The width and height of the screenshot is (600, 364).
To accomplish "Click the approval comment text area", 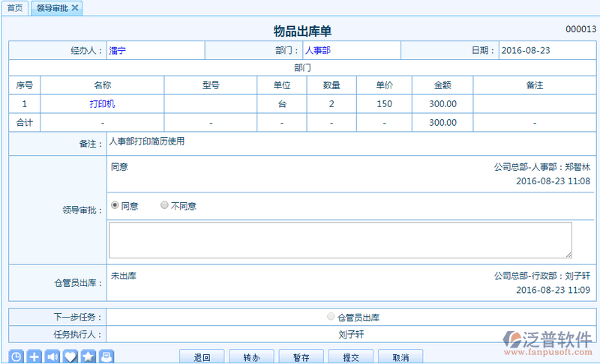I will click(340, 240).
